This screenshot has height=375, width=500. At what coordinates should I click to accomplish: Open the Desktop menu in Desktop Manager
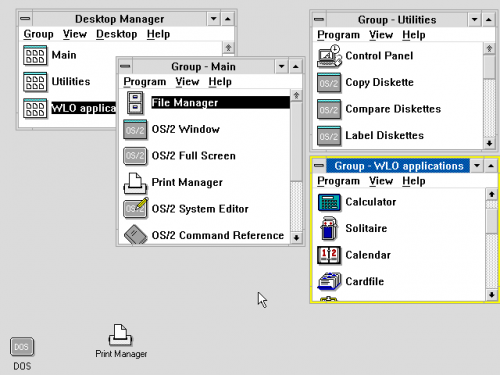click(x=116, y=34)
